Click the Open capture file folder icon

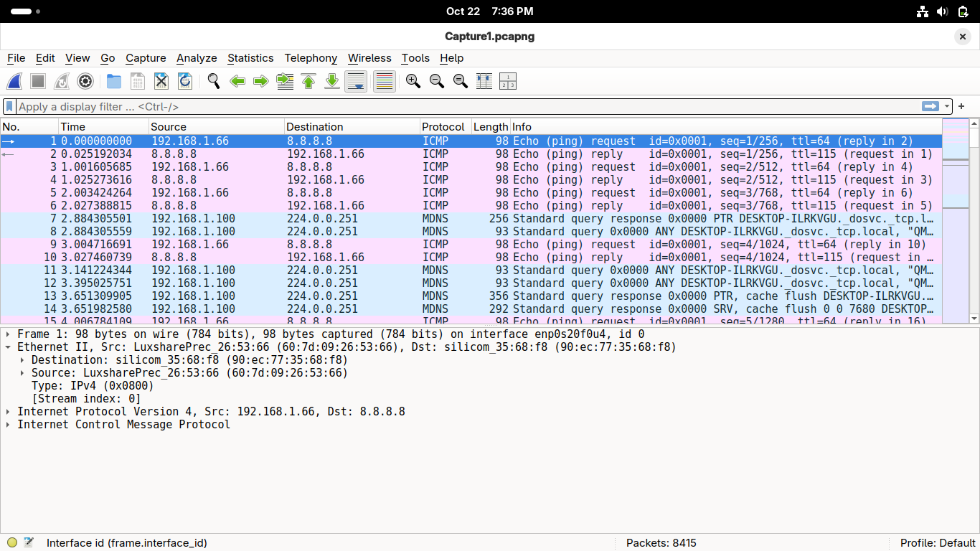pos(113,82)
